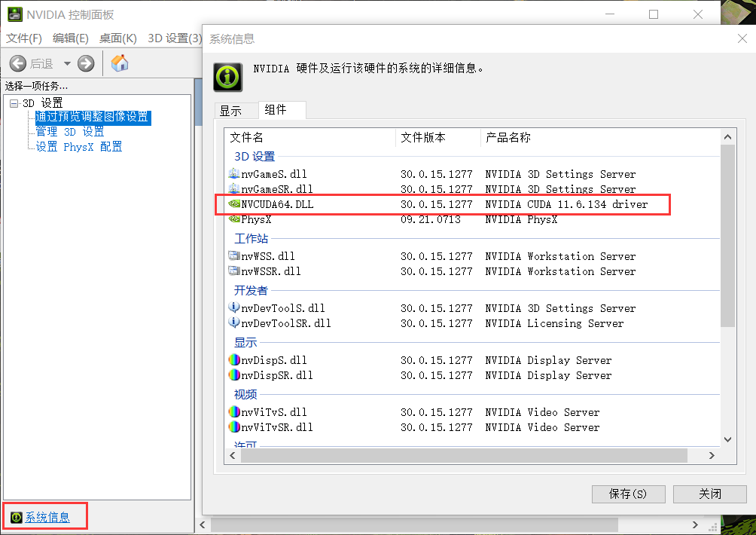Click the nvDispSR.dll rainbow icon
Viewport: 756px width, 535px height.
[234, 374]
